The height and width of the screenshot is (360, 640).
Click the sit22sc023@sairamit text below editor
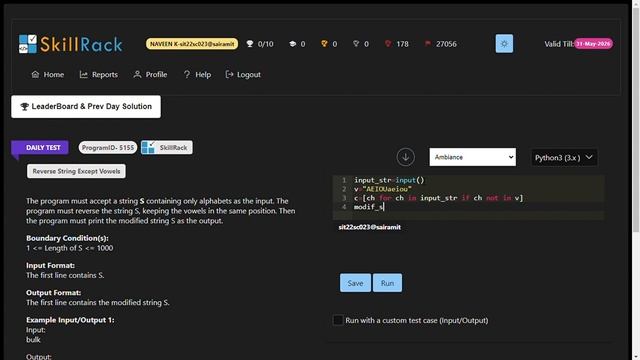[x=369, y=227]
